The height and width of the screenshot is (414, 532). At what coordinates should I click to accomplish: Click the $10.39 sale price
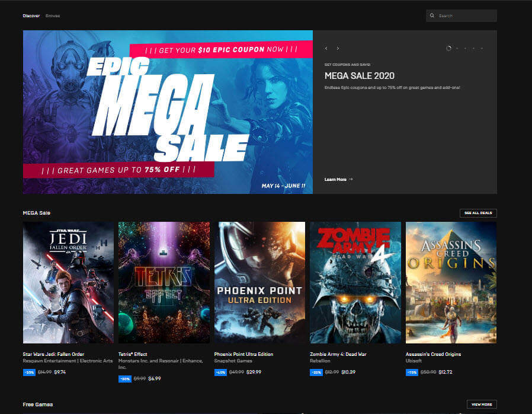pyautogui.click(x=348, y=372)
